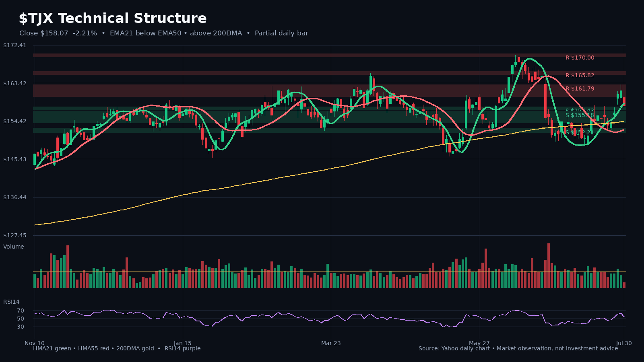Click the "Source: Yahoo daily chart" credit
Image resolution: width=644 pixels, height=362 pixels.
pos(454,349)
